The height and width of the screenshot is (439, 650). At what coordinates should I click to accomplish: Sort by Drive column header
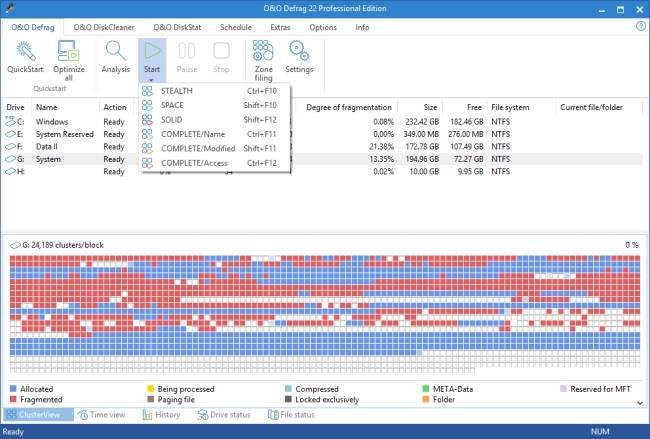click(x=15, y=107)
